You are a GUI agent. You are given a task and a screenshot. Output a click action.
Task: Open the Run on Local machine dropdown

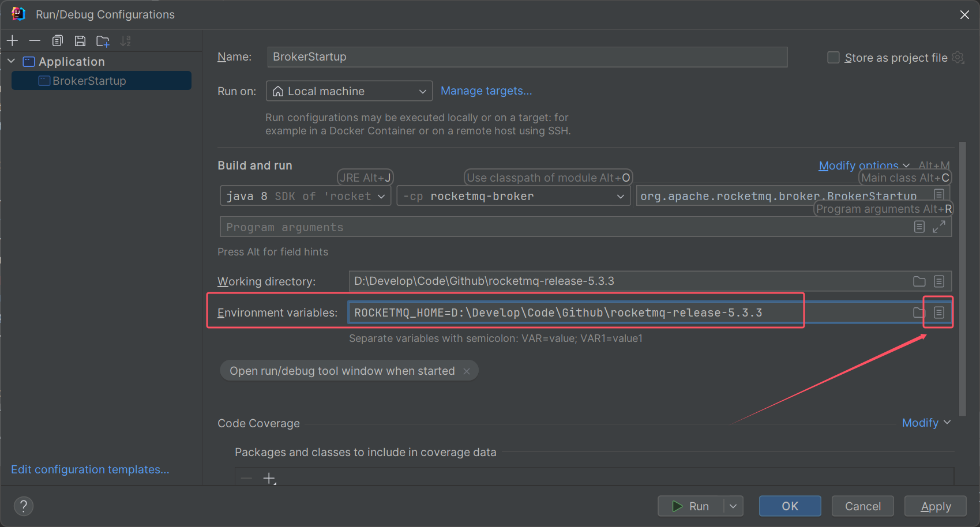pos(350,91)
